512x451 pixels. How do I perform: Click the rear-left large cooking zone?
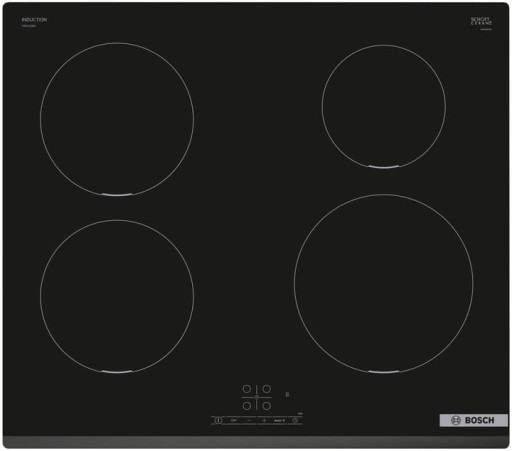click(117, 119)
